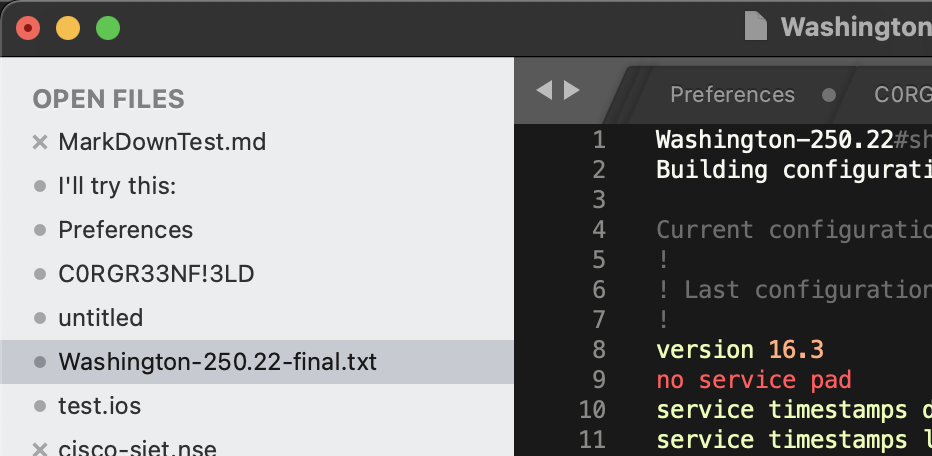
Task: Click the document icon in title bar
Action: (755, 27)
